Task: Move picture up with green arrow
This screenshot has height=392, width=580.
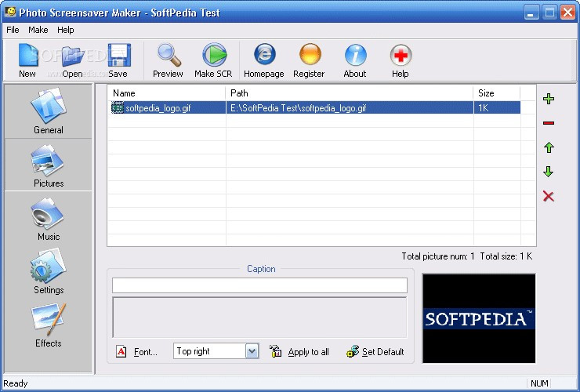Action: pos(549,147)
